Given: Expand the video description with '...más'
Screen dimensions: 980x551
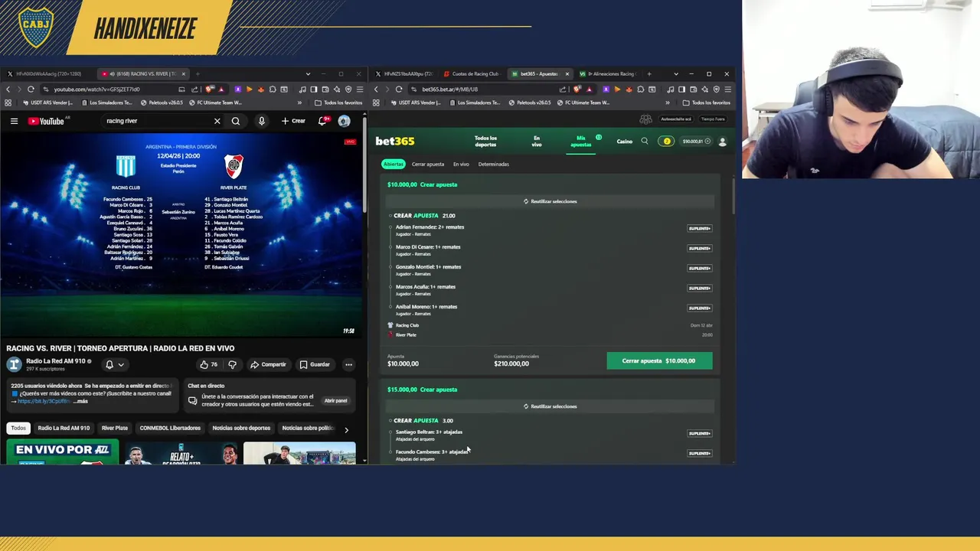Looking at the screenshot, I should click(80, 401).
